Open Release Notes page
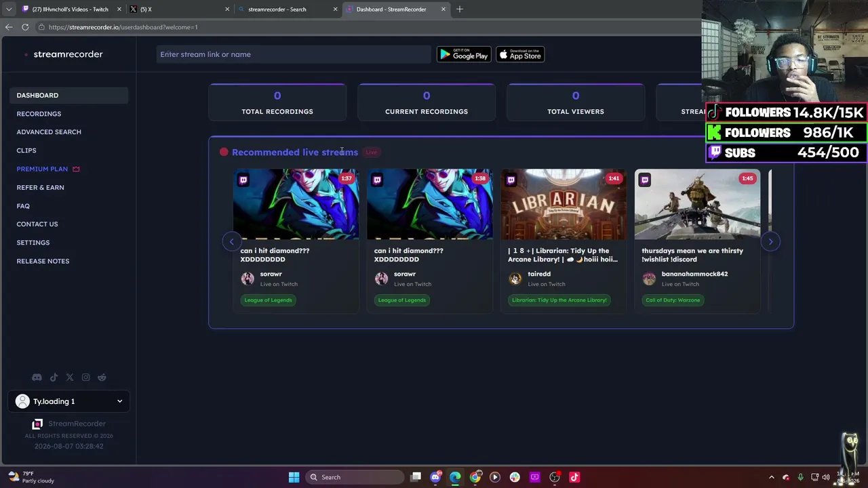This screenshot has height=488, width=868. (x=43, y=261)
